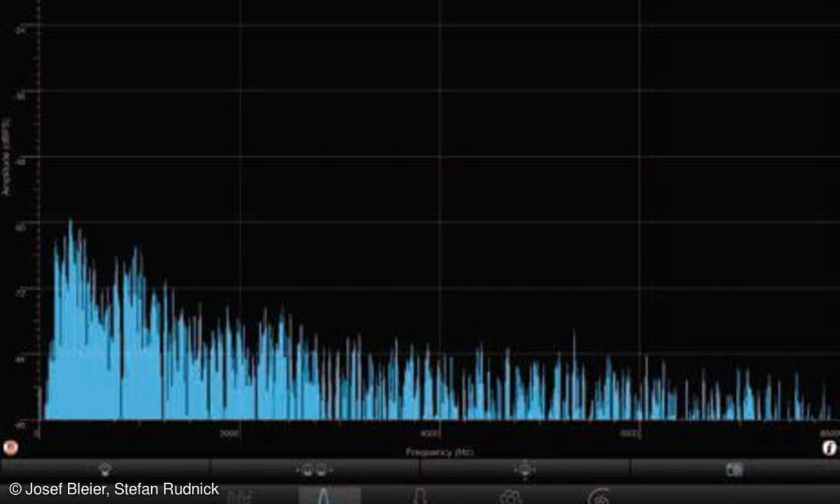Open the settings gear tab
Image resolution: width=840 pixels, height=504 pixels.
click(x=510, y=496)
